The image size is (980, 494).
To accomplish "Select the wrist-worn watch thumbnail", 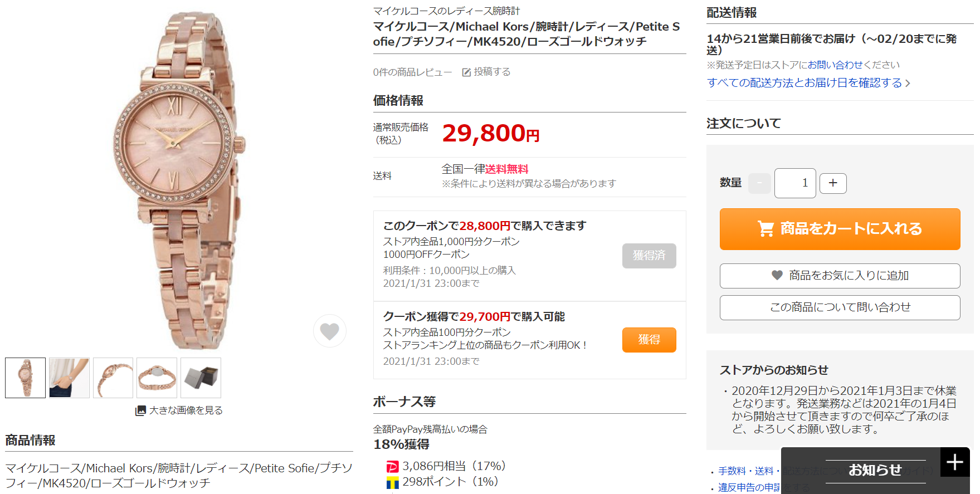I will point(69,378).
